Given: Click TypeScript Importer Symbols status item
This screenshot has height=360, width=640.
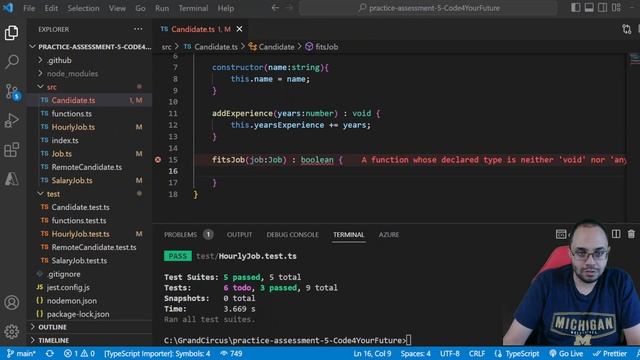Looking at the screenshot, I should pyautogui.click(x=157, y=353).
